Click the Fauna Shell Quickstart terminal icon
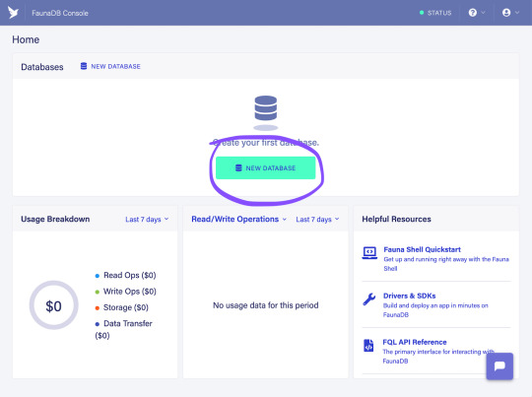Image resolution: width=532 pixels, height=397 pixels. click(369, 253)
